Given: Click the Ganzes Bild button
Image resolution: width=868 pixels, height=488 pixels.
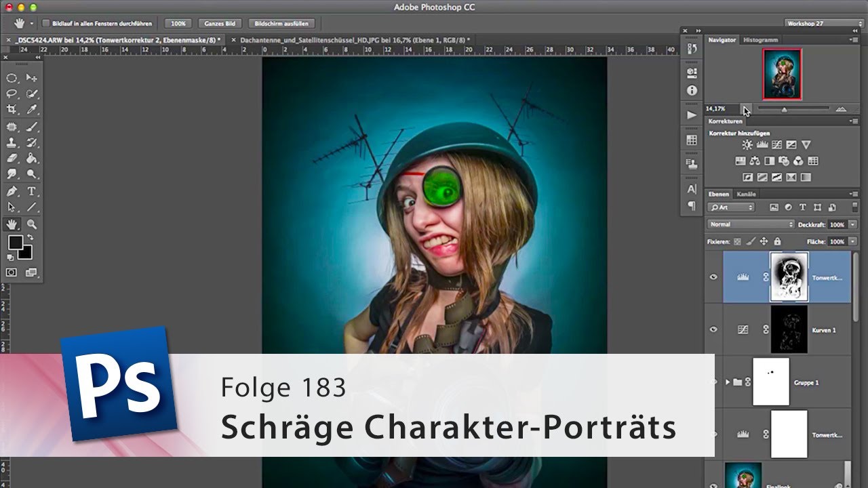Looking at the screenshot, I should click(220, 23).
